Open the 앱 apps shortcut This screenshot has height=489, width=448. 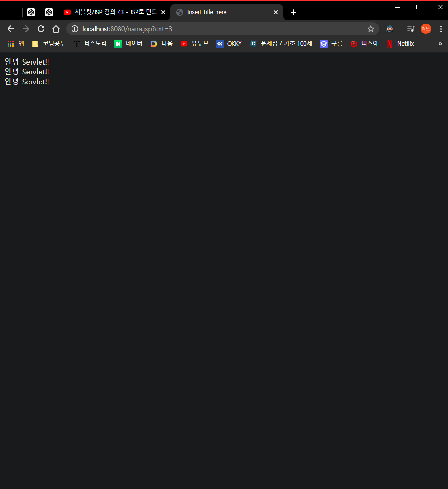point(16,44)
